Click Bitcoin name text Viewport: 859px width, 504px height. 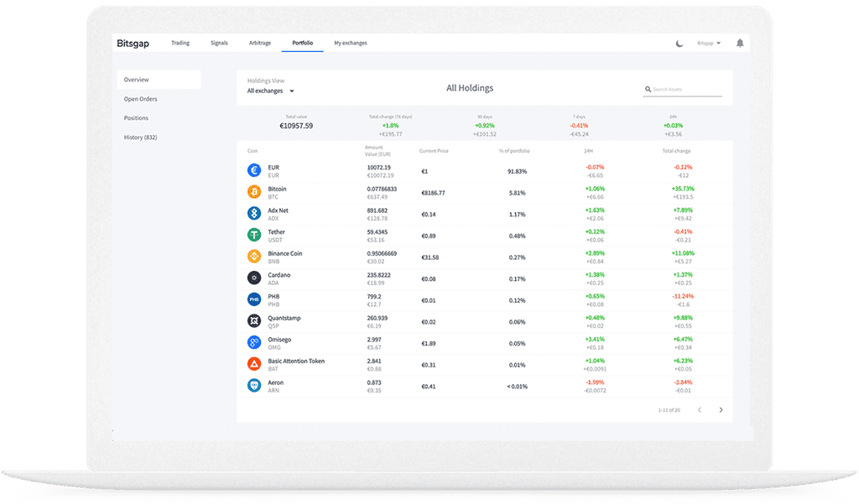tap(277, 189)
